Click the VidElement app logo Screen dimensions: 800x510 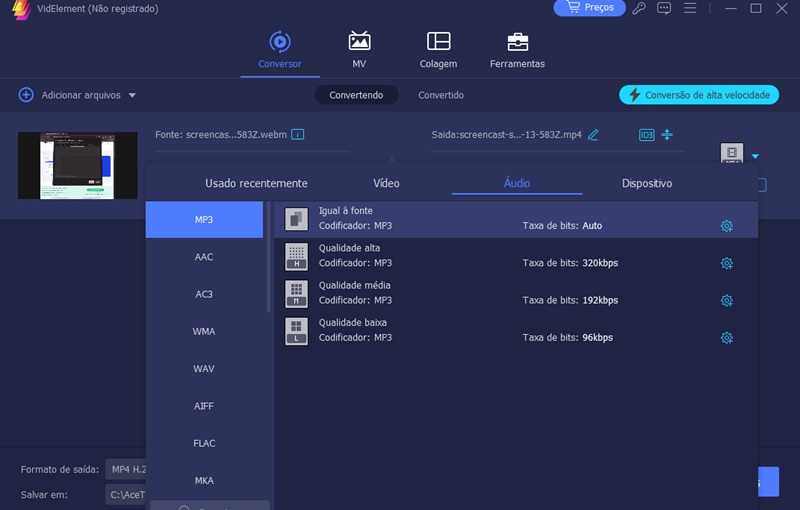21,9
